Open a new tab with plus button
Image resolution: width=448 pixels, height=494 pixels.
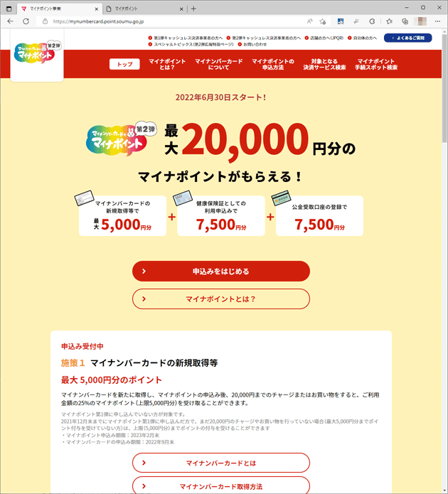(x=193, y=9)
